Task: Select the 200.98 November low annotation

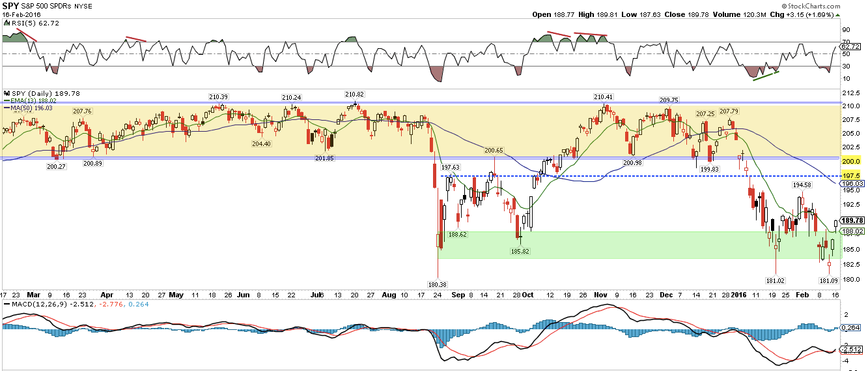Action: pyautogui.click(x=633, y=162)
